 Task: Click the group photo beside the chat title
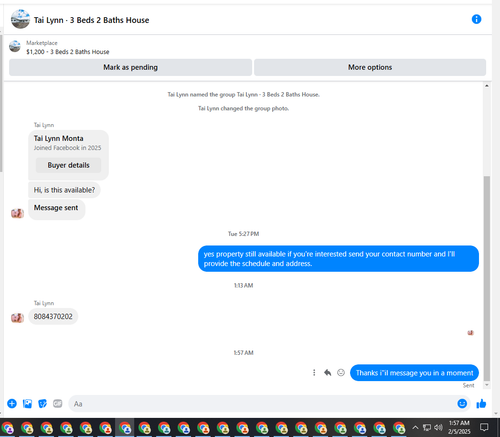[x=20, y=19]
